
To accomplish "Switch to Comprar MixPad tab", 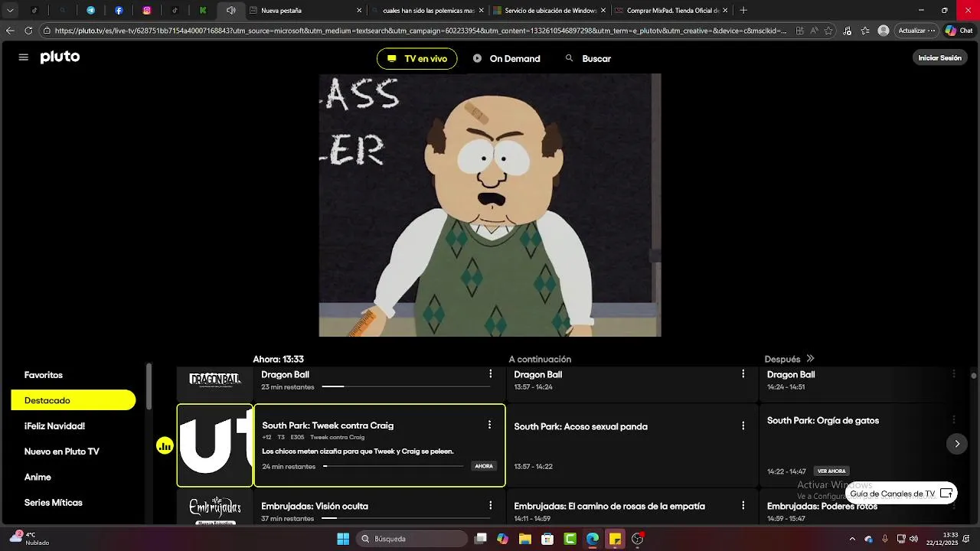I will (672, 11).
